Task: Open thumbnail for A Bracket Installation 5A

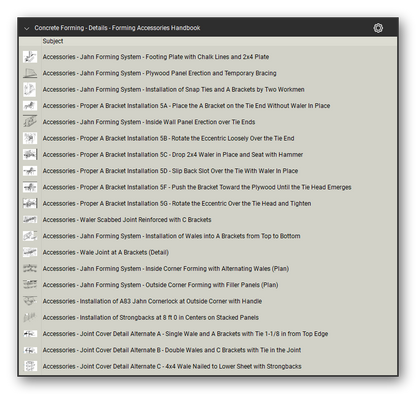Action: coord(30,106)
